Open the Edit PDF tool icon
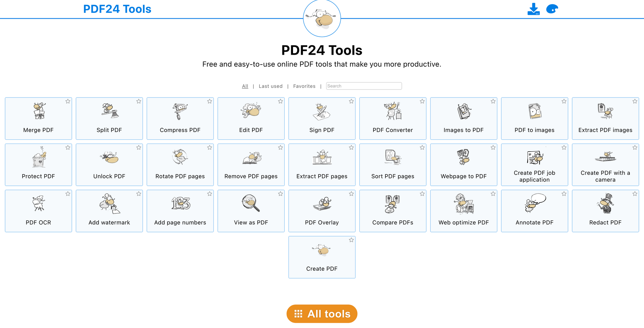 pos(251,111)
